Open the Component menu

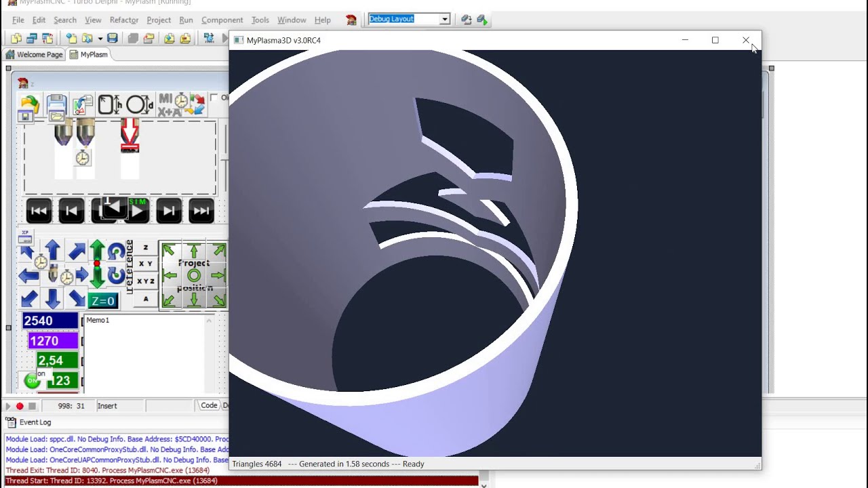(x=222, y=20)
